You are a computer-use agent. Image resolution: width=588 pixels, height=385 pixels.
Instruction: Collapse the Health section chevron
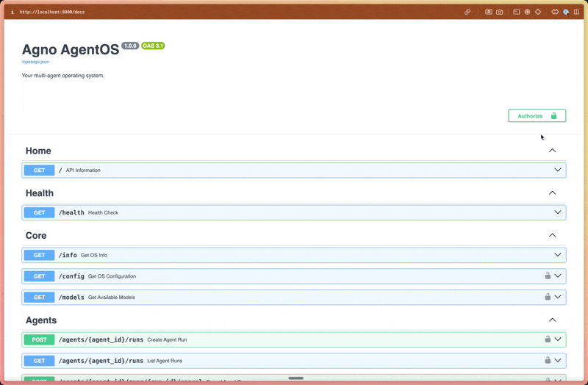tap(553, 193)
